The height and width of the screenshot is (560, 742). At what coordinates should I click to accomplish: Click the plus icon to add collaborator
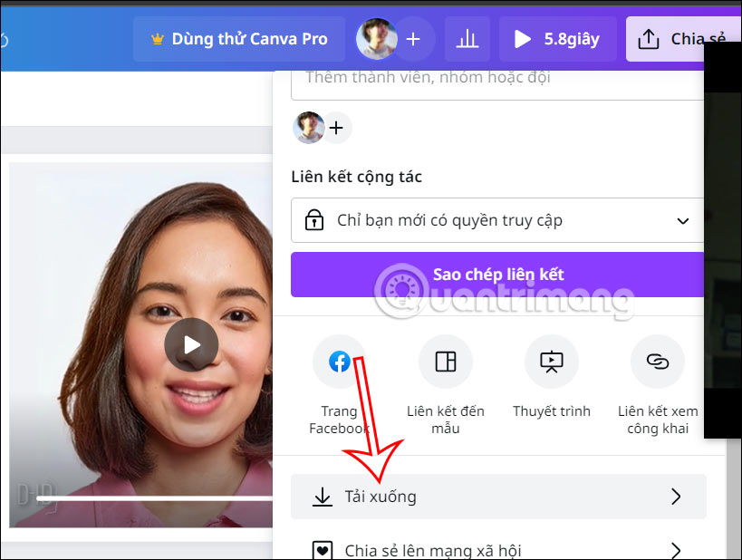click(x=336, y=127)
